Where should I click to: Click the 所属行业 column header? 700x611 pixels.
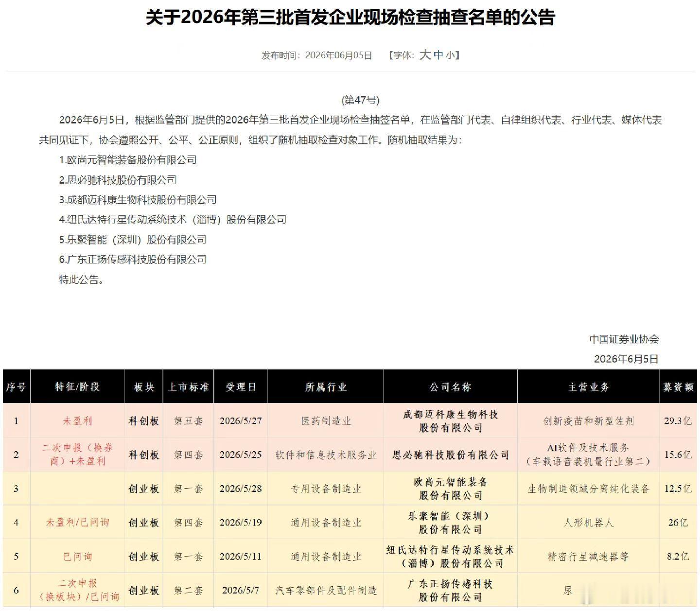[x=326, y=387]
